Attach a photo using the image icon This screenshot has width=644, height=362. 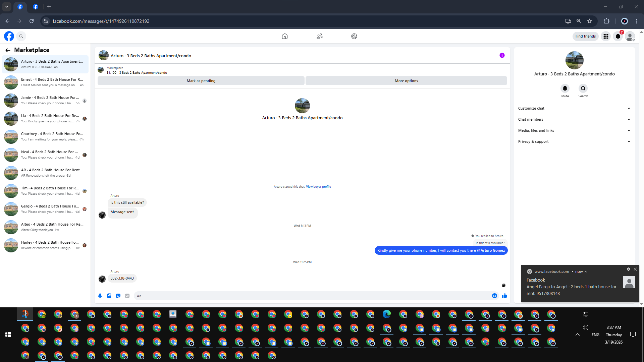click(x=109, y=296)
